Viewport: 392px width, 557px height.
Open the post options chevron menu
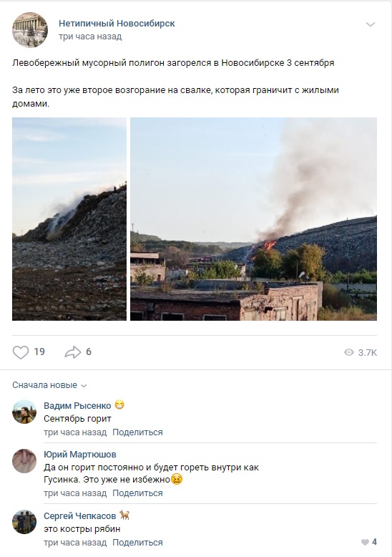(371, 24)
